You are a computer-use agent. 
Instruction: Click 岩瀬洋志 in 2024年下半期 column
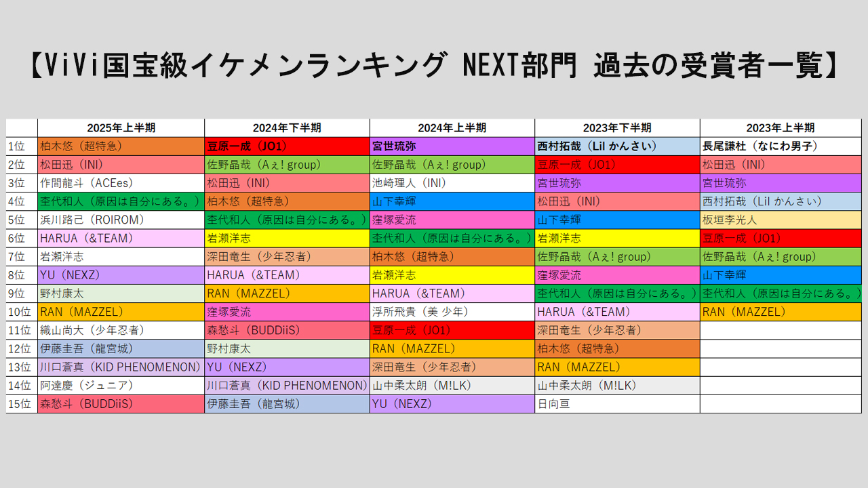[287, 238]
